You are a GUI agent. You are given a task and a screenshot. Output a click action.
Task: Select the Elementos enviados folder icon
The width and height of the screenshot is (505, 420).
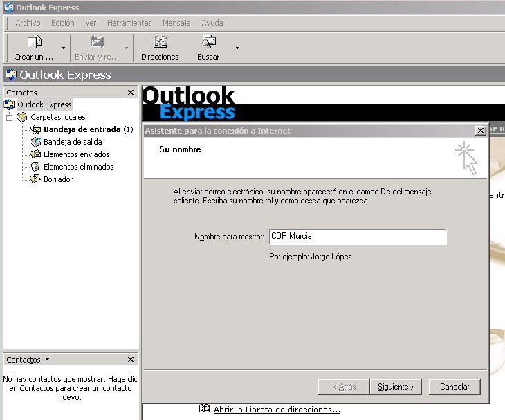coord(35,154)
